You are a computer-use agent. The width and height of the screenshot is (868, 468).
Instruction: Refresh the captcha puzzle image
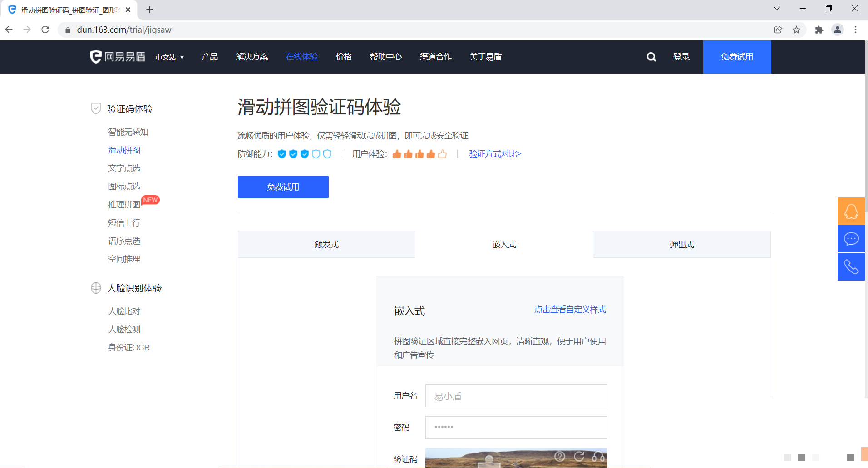579,457
